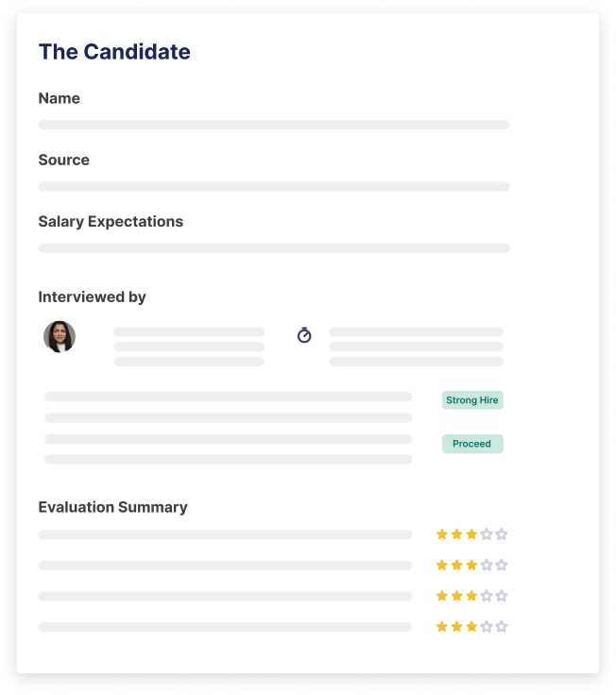Select the Strong Hire badge
Viewport: 616px width, 695px height.
click(472, 400)
